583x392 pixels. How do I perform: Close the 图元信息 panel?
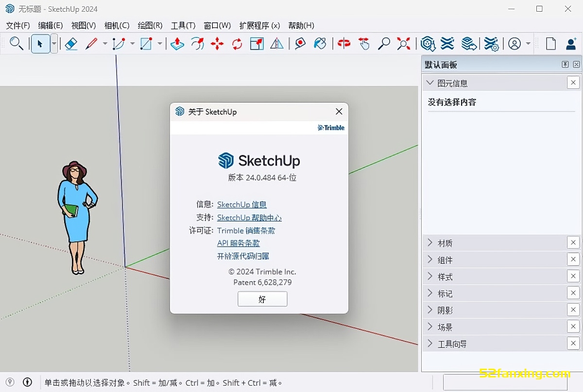573,83
